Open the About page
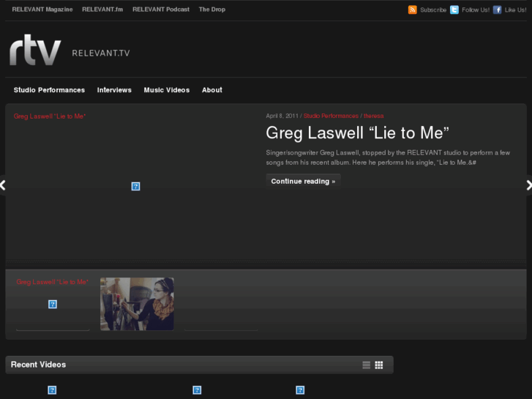Viewport: 532px width, 399px height. [212, 90]
